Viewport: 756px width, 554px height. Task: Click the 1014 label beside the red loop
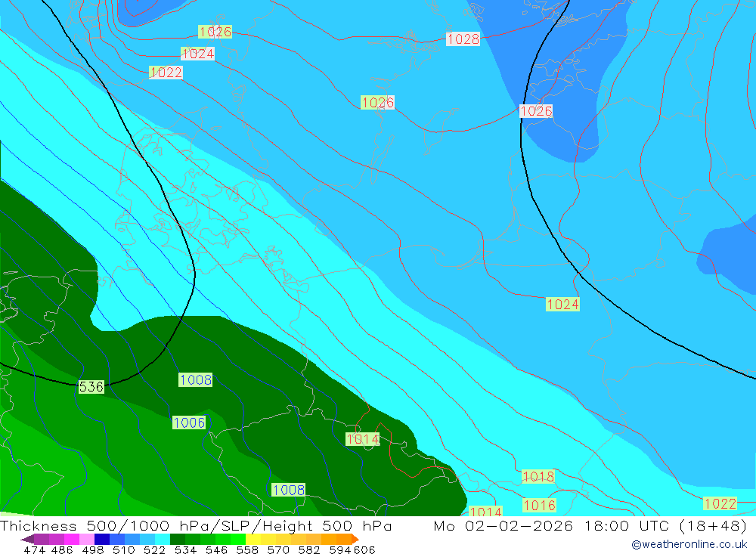[363, 439]
